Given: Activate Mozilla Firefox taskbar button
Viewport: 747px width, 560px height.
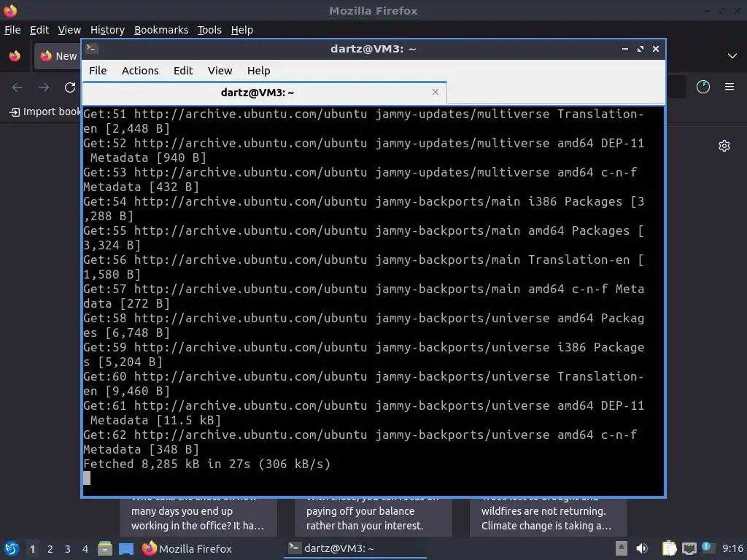Looking at the screenshot, I should 187,548.
